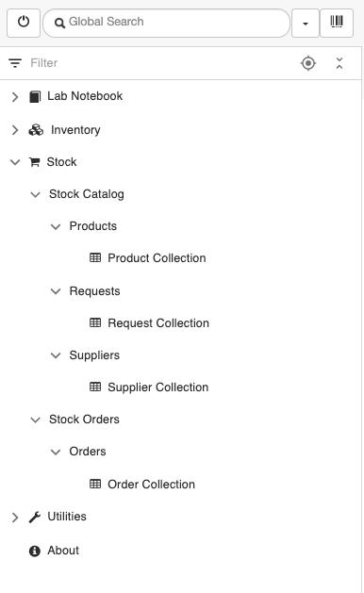Viewport: 364px width, 593px height.
Task: Click the About info circle icon
Action: click(x=35, y=551)
